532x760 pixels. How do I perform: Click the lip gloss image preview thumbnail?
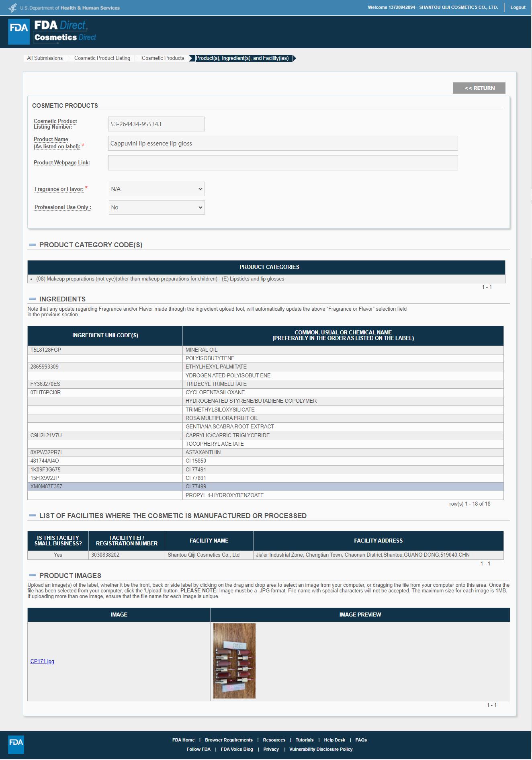pos(234,661)
